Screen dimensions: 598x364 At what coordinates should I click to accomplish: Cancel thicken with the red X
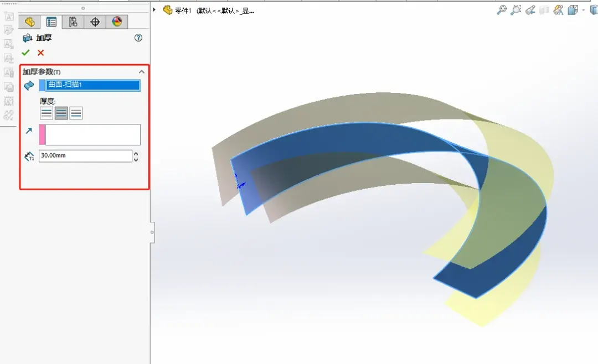tap(41, 53)
